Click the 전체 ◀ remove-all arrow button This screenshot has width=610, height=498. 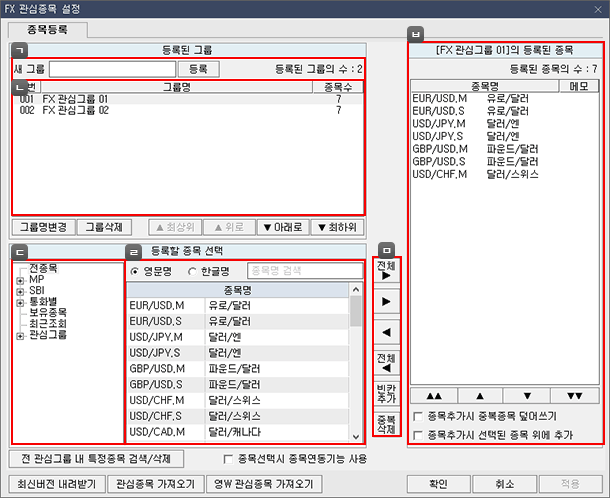tap(386, 363)
